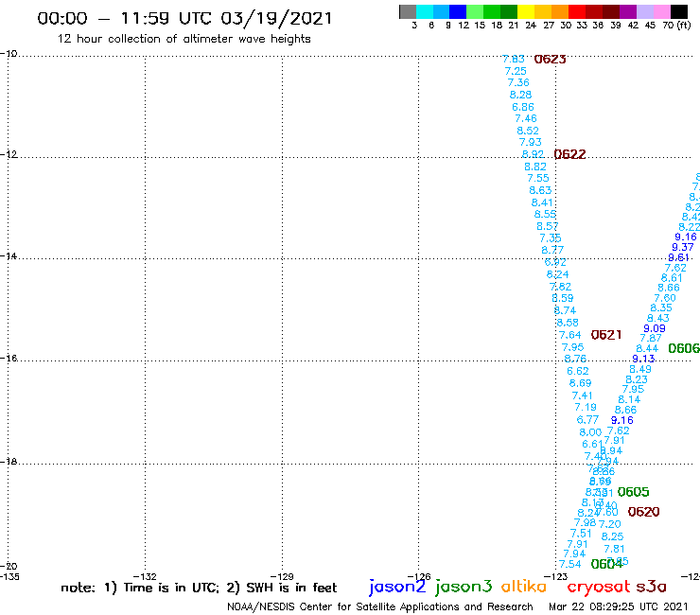Click the title date 03/19/2021
Image resolution: width=700 pixels, height=615 pixels.
276,19
